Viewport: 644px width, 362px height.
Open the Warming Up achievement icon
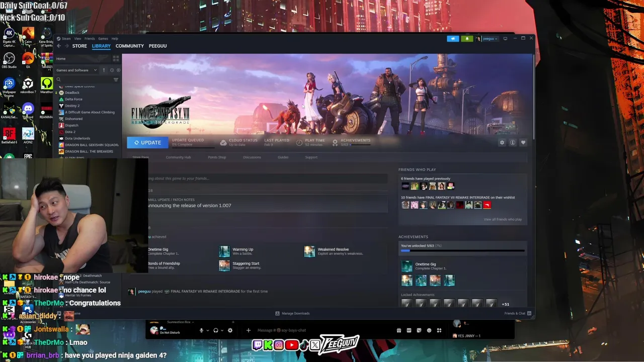(224, 251)
